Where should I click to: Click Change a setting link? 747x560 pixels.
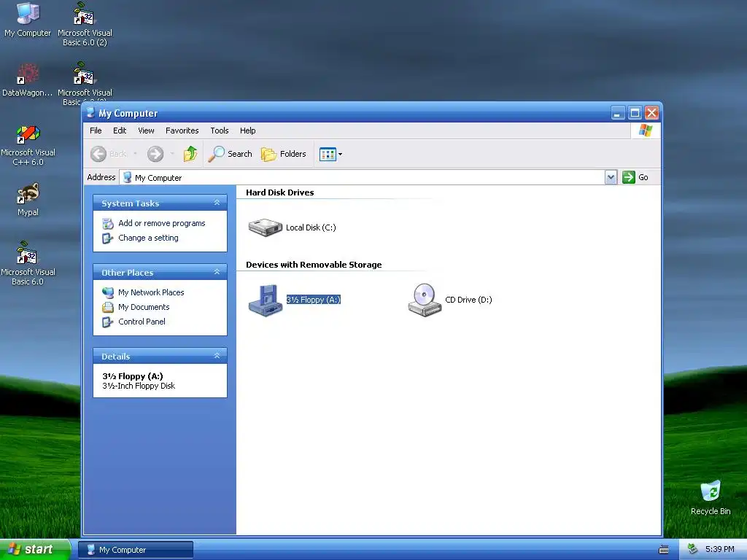click(148, 238)
